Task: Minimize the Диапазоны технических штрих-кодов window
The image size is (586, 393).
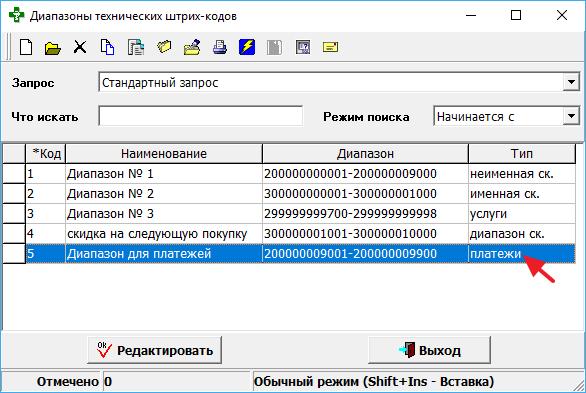Action: [x=471, y=15]
